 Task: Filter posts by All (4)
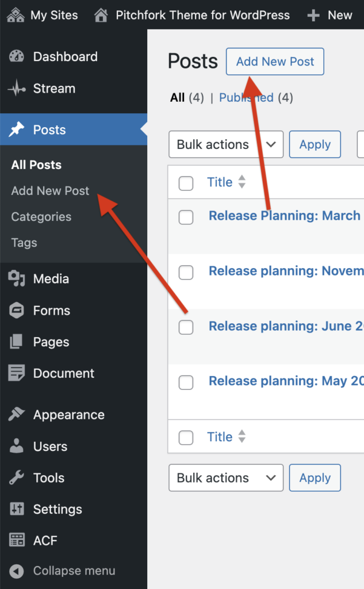coord(187,98)
